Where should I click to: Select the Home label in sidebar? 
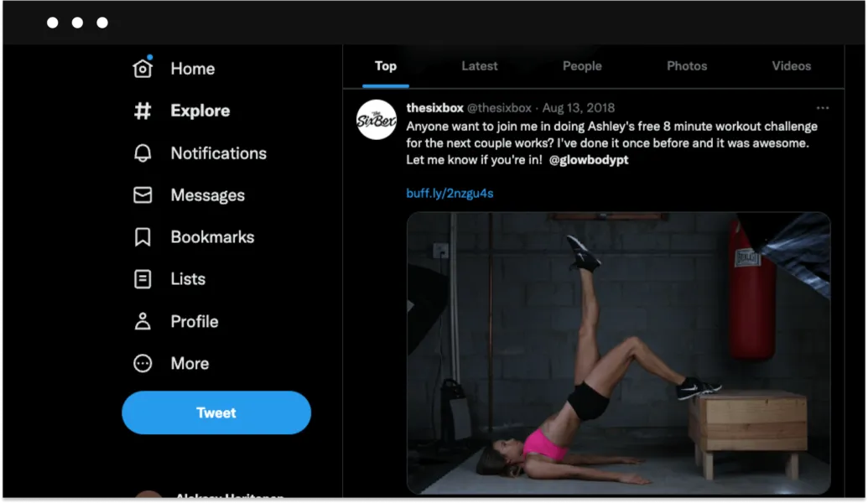coord(192,69)
